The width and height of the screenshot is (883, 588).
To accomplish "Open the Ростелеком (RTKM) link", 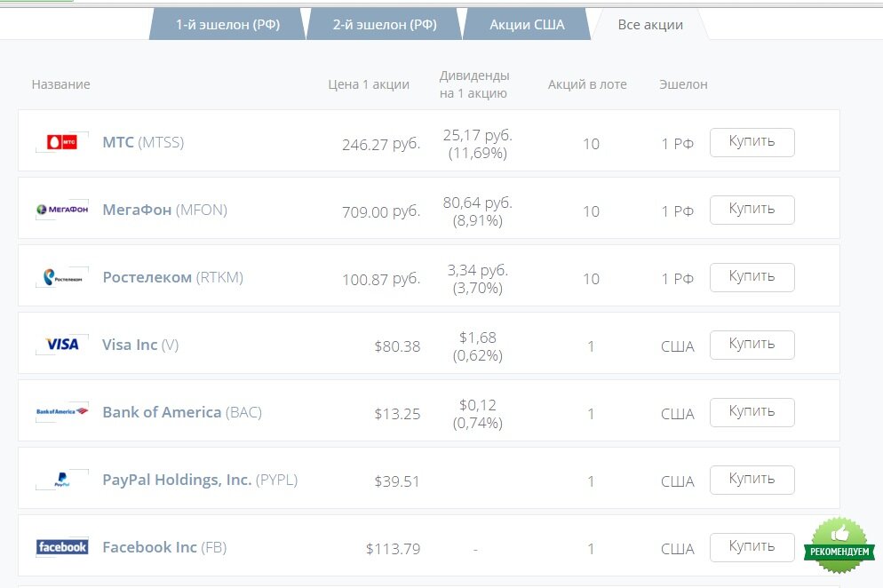I will [x=173, y=277].
